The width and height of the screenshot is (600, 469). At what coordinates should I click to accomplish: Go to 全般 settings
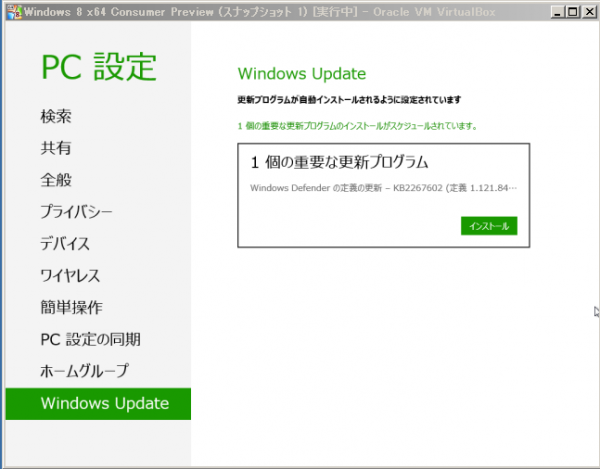pos(56,180)
